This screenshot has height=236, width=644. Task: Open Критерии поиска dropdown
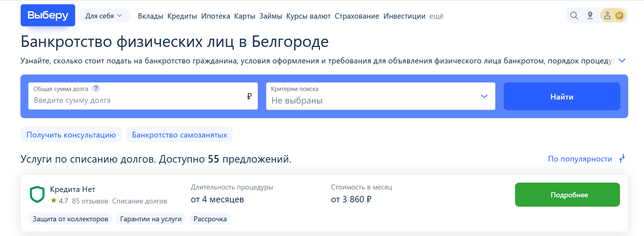[x=380, y=96]
